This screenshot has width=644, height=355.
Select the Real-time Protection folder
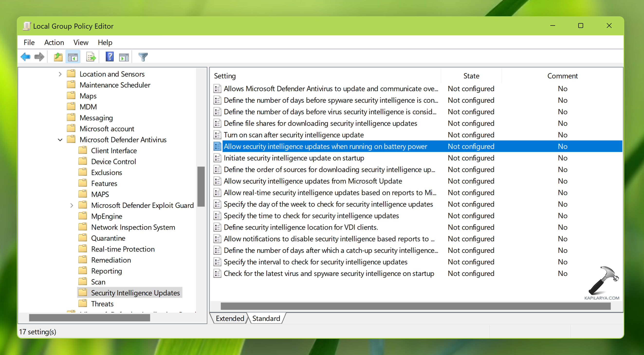click(123, 249)
